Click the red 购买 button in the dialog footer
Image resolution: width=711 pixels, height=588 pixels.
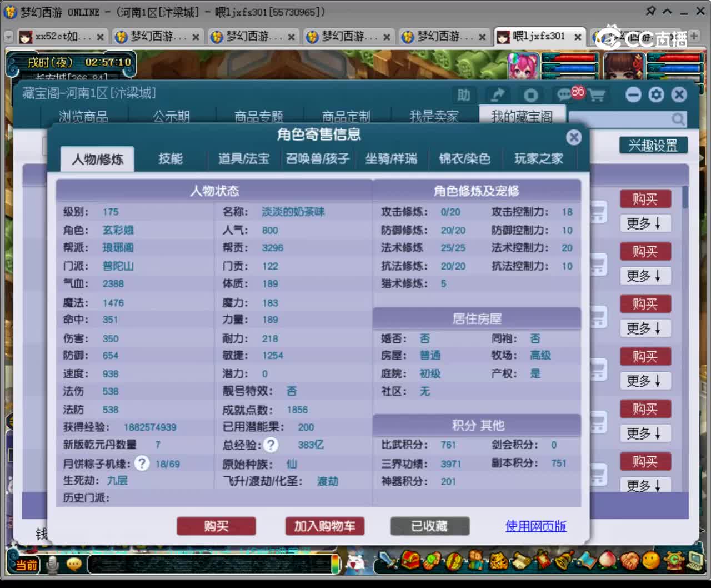[216, 526]
